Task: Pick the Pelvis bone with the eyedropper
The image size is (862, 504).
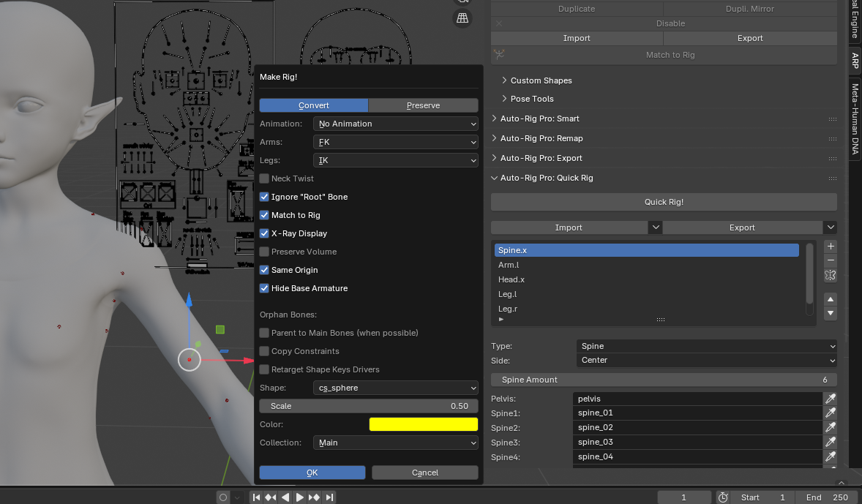Action: tap(830, 398)
